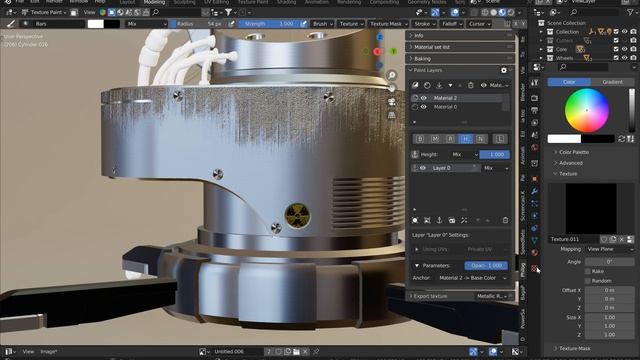640x360 pixels.
Task: Click the Height value field 1.000
Action: (x=495, y=155)
